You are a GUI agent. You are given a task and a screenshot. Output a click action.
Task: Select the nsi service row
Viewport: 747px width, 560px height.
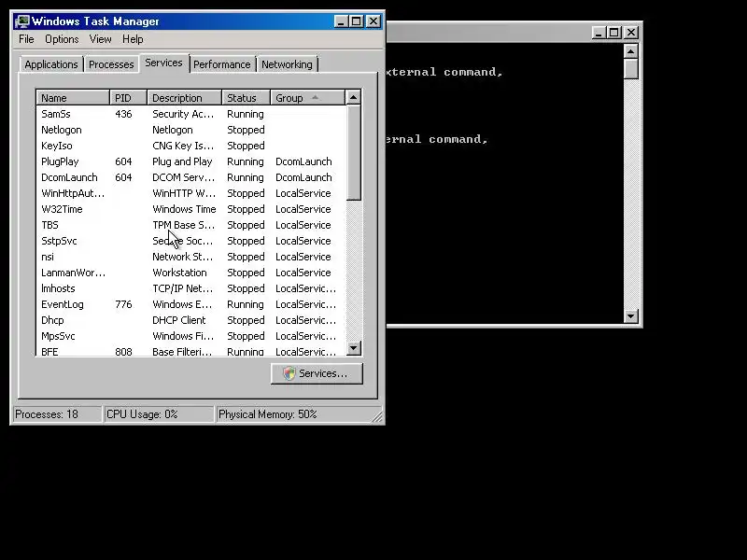click(190, 257)
